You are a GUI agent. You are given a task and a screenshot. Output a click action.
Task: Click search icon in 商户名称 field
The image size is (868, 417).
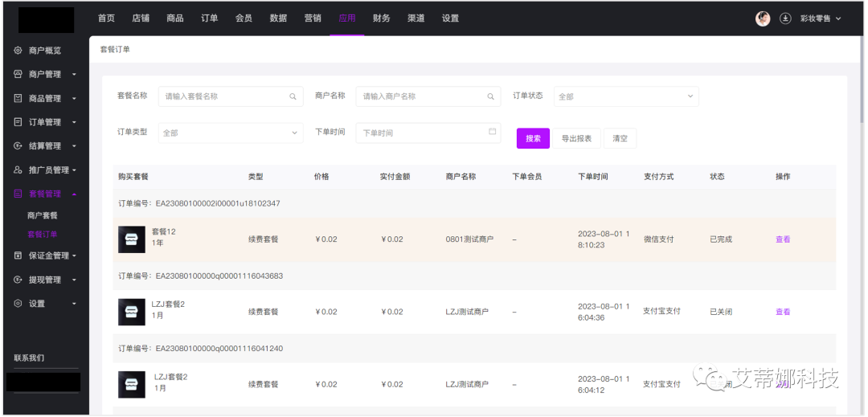click(x=490, y=96)
